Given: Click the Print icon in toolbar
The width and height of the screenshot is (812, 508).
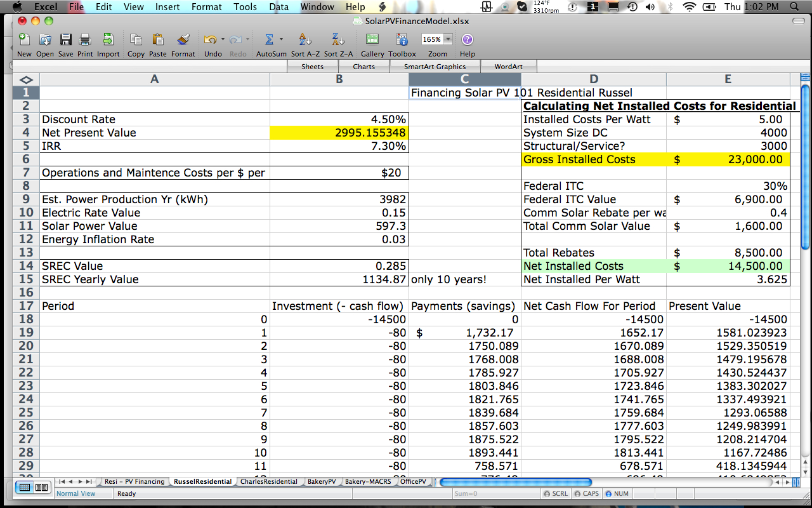Looking at the screenshot, I should click(85, 40).
